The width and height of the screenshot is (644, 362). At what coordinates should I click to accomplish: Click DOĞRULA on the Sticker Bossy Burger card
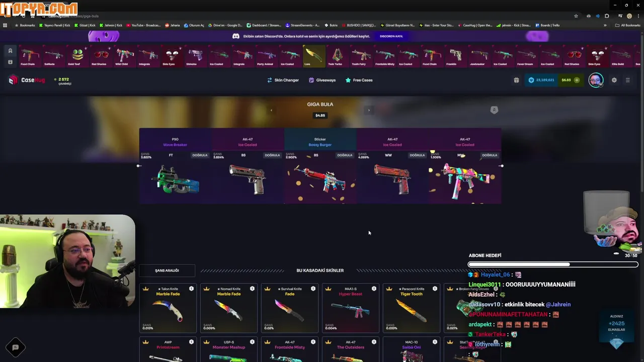(345, 155)
